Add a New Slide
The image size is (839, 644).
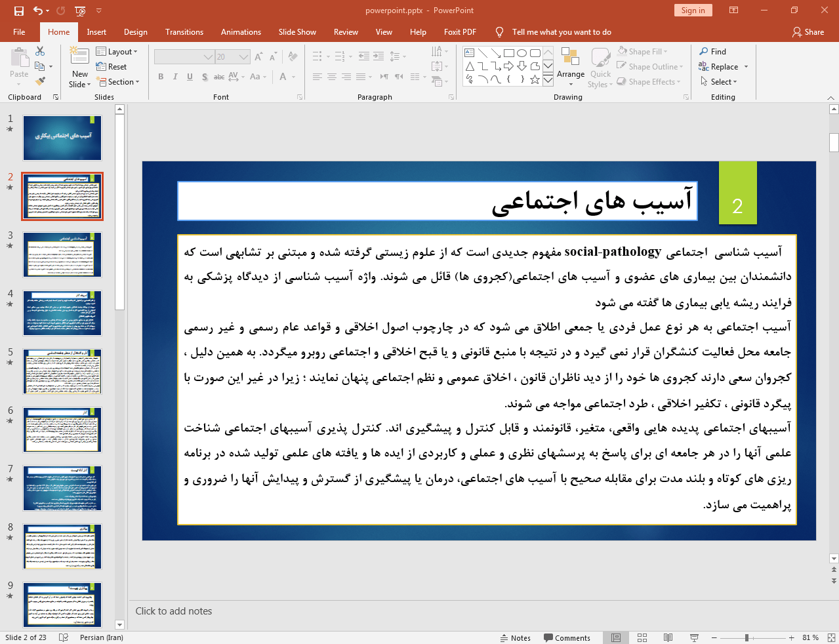(80, 67)
